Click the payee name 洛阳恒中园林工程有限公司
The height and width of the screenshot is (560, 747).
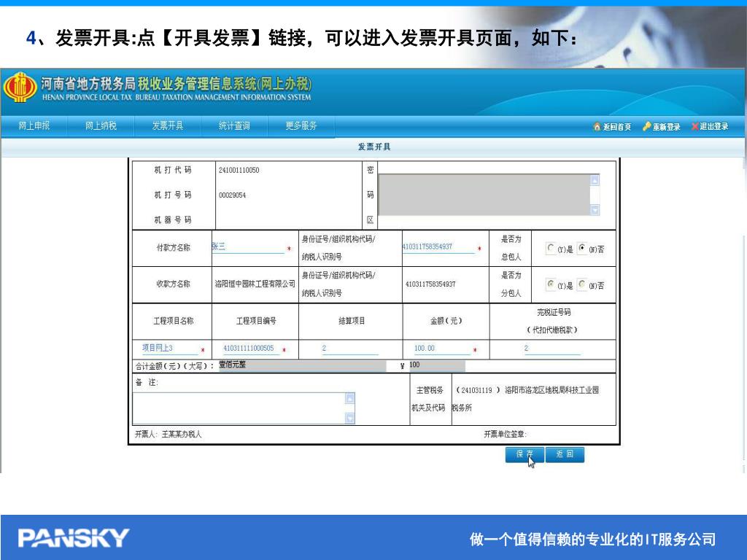tap(255, 284)
